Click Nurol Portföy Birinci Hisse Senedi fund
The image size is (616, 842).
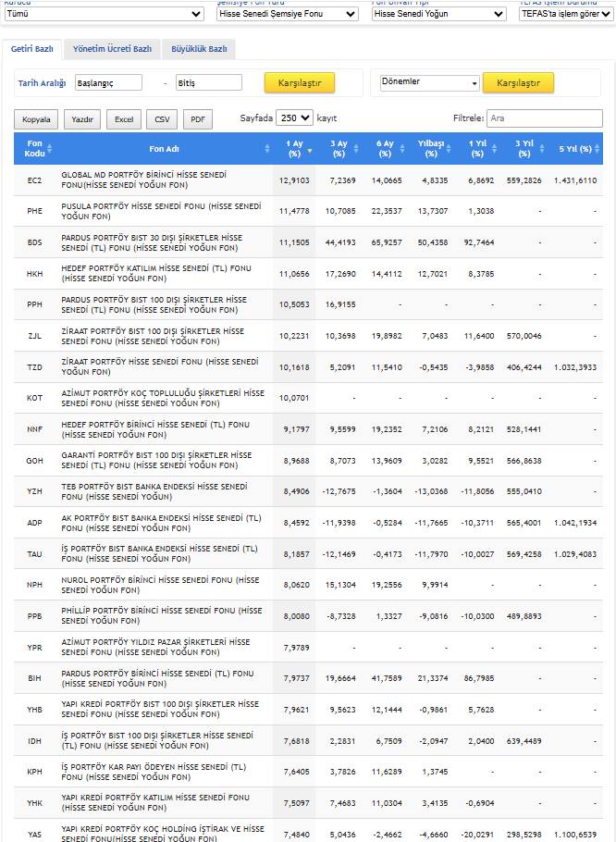coord(160,585)
